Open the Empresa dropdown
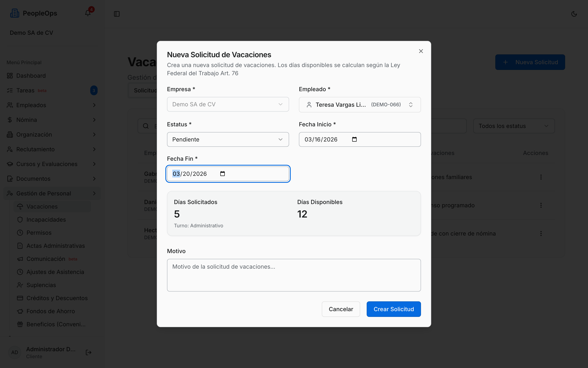The image size is (588, 368). coord(228,104)
